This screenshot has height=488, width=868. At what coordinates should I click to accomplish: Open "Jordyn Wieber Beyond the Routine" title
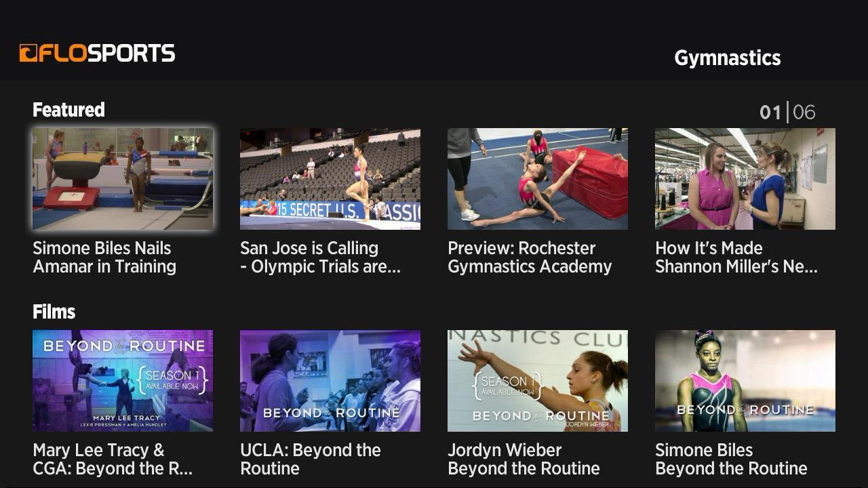(x=524, y=460)
